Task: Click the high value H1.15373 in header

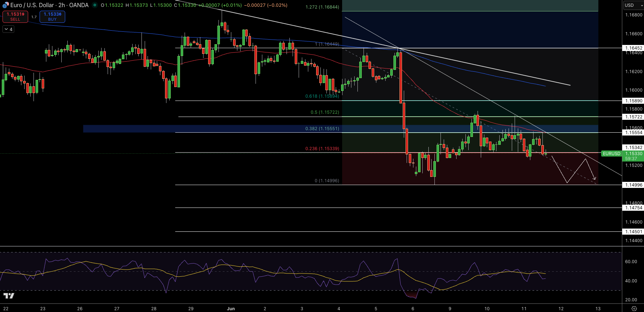Action: click(x=136, y=5)
